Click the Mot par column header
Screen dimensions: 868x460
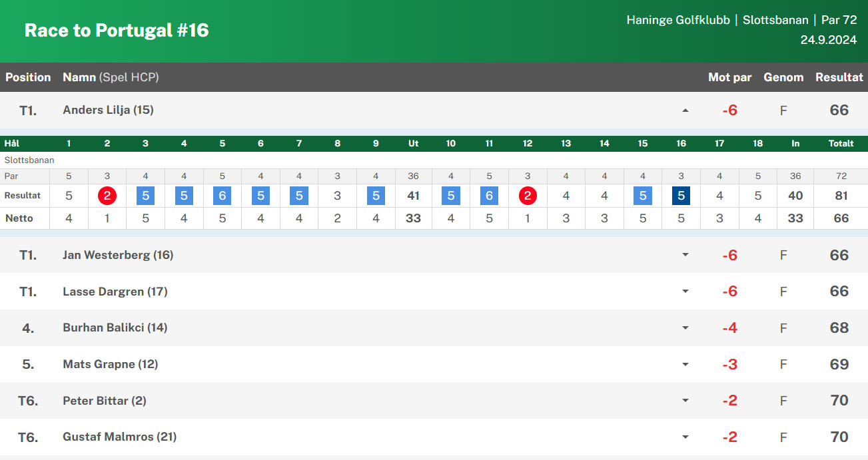pyautogui.click(x=729, y=77)
